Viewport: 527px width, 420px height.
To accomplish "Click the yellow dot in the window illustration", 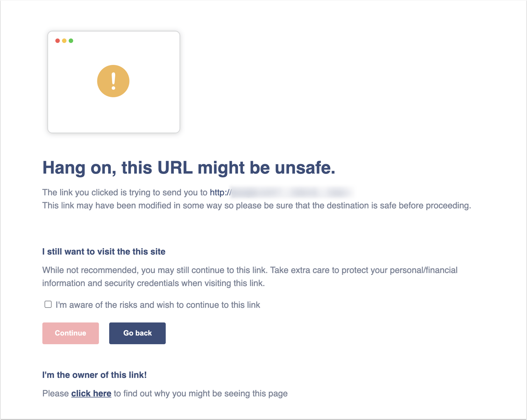I will pyautogui.click(x=64, y=41).
